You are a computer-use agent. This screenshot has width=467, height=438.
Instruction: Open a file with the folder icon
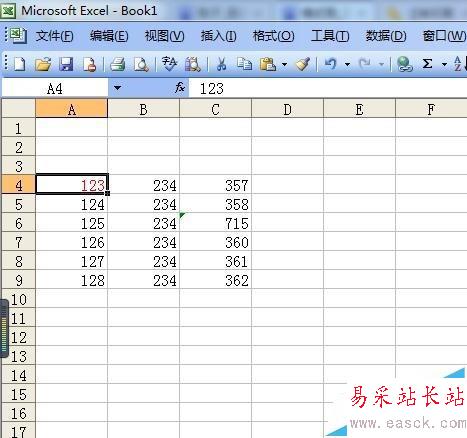click(43, 64)
